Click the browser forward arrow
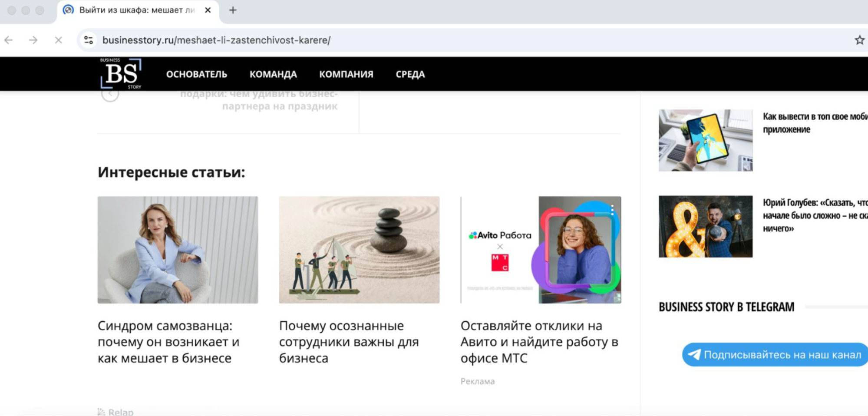The image size is (868, 416). pos(33,40)
